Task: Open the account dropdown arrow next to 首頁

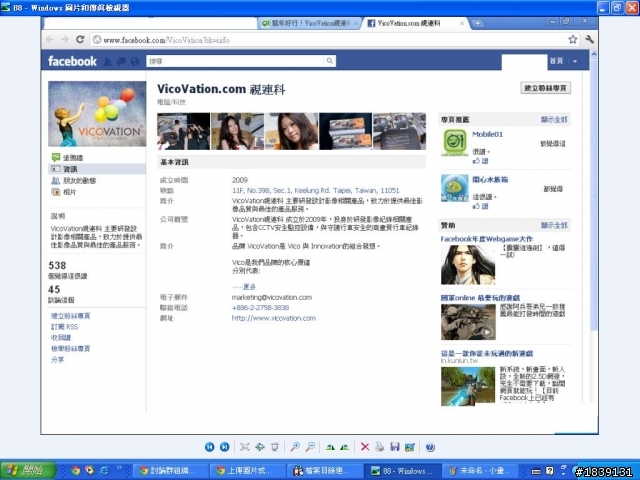Action: coord(575,61)
